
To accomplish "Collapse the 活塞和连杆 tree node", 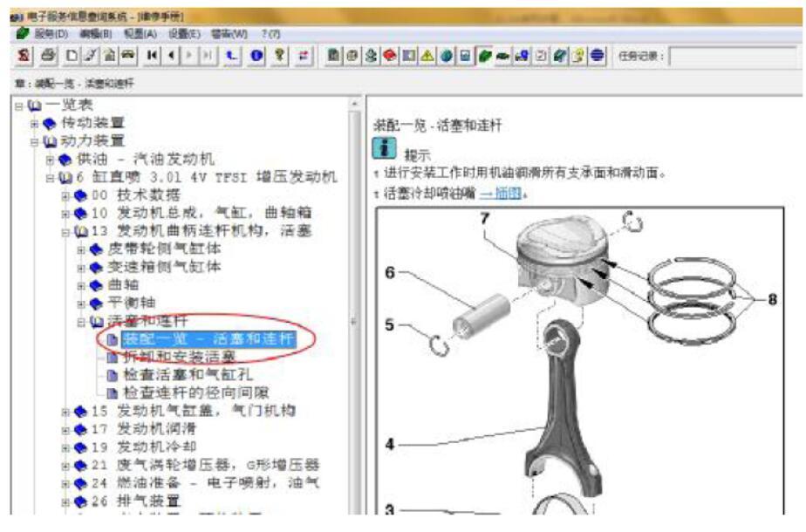I will tap(81, 321).
